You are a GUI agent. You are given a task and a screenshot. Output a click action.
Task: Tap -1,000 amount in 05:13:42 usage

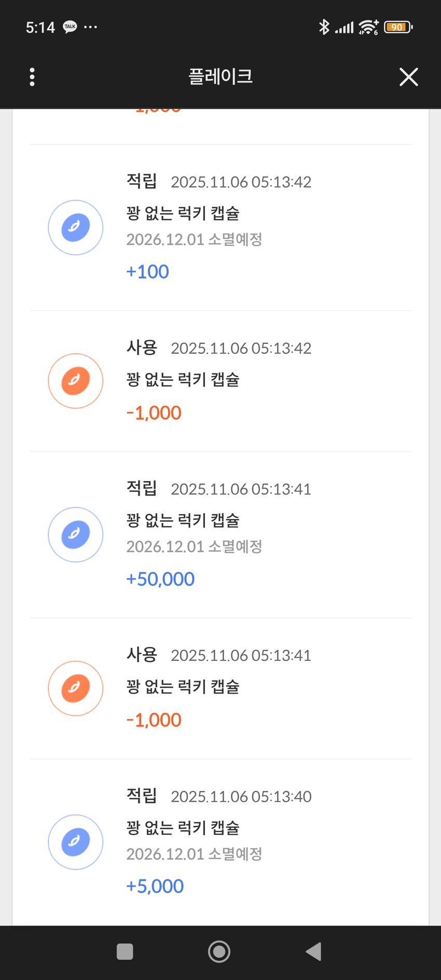[x=154, y=413]
